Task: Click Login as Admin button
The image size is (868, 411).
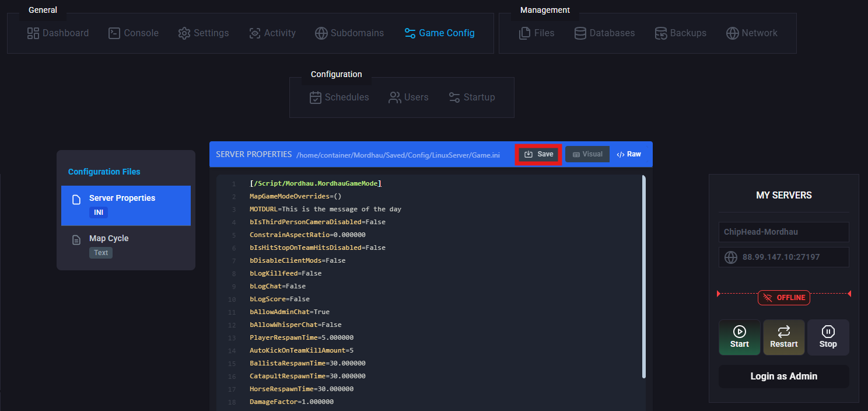Action: coord(784,377)
